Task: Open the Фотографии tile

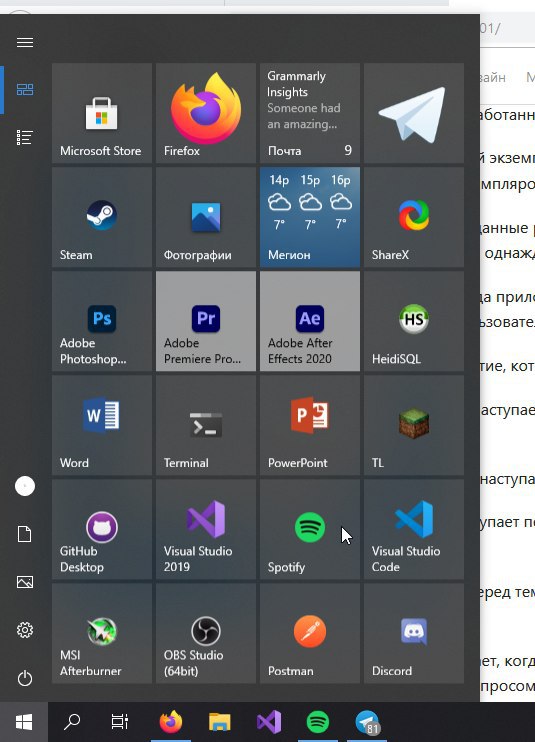Action: click(x=206, y=217)
